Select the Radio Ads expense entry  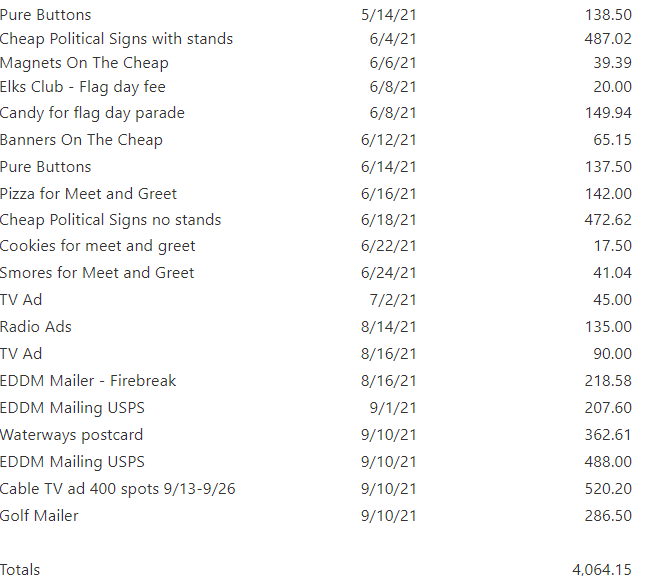(x=36, y=327)
